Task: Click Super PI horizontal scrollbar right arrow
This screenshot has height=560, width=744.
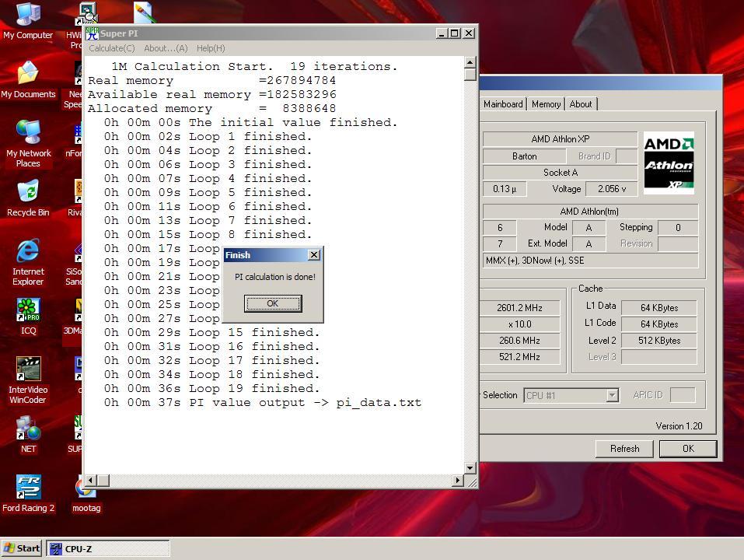Action: point(457,481)
